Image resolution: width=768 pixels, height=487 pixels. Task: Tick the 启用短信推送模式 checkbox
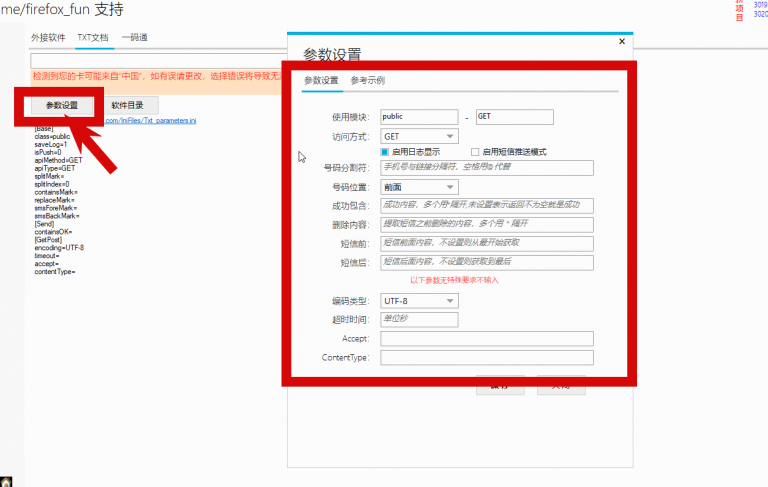475,152
